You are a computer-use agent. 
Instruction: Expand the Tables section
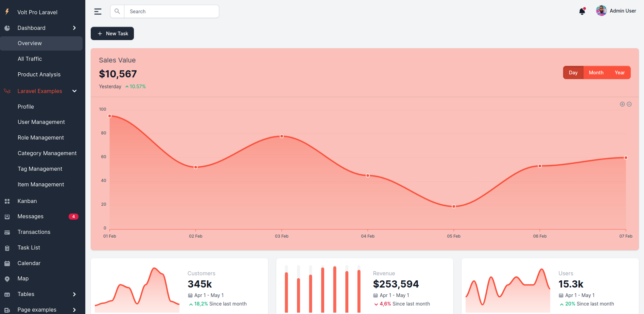[74, 294]
